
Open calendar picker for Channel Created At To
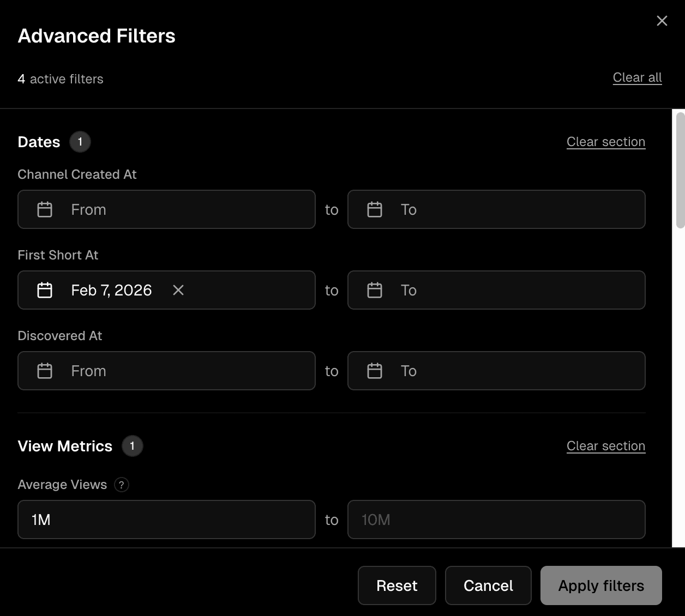[x=375, y=209]
